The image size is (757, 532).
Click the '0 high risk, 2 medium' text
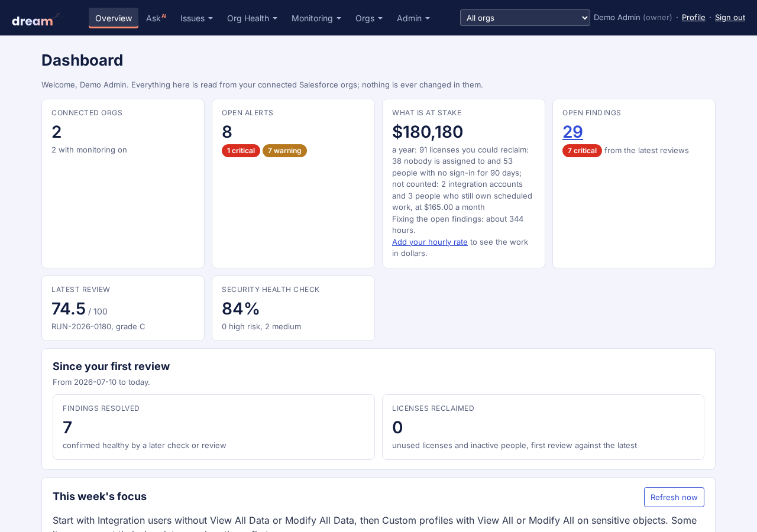point(261,326)
